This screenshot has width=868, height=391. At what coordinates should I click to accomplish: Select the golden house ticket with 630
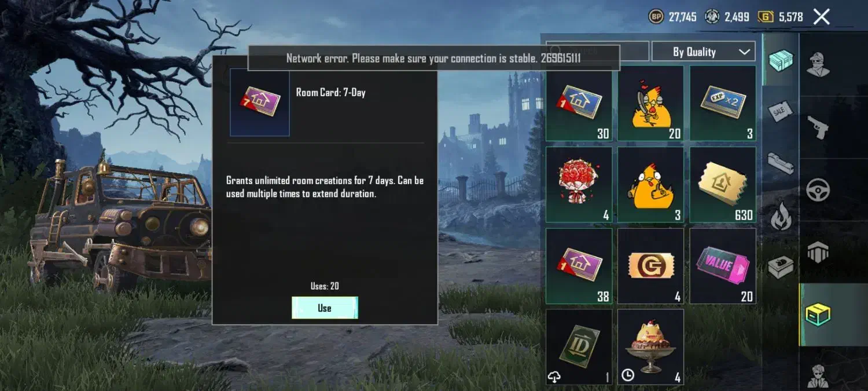click(x=723, y=184)
